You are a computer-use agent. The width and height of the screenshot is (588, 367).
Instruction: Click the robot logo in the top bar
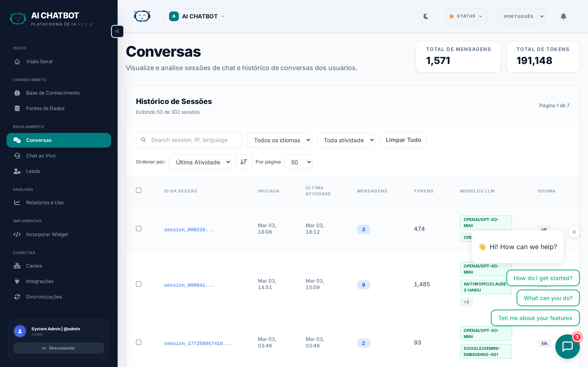142,16
